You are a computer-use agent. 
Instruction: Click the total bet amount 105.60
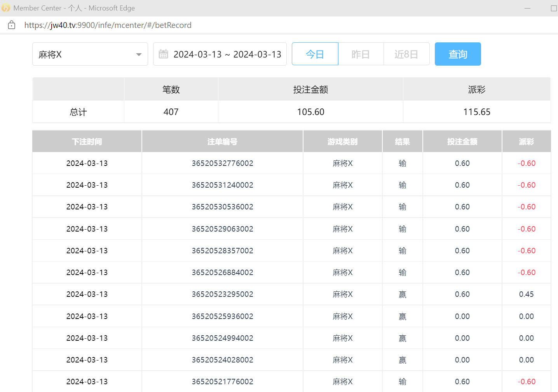coord(311,112)
